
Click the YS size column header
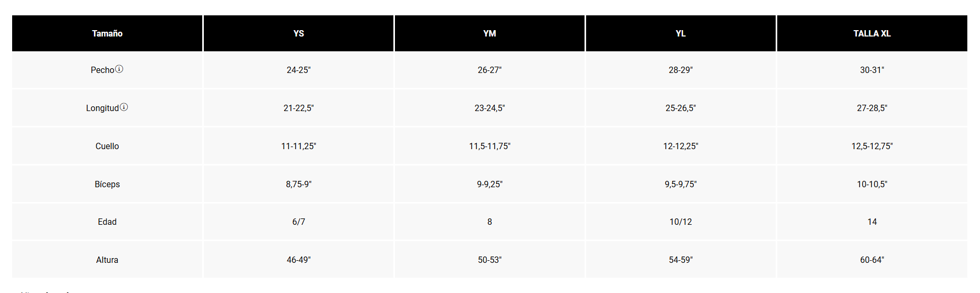click(x=298, y=33)
